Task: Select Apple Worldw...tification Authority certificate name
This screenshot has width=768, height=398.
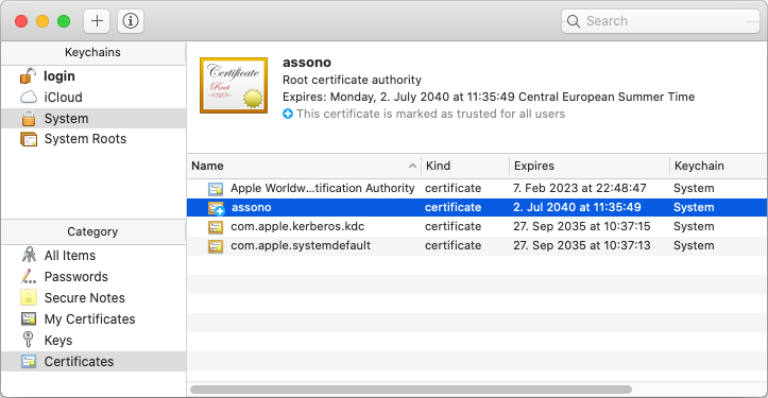Action: click(x=323, y=188)
